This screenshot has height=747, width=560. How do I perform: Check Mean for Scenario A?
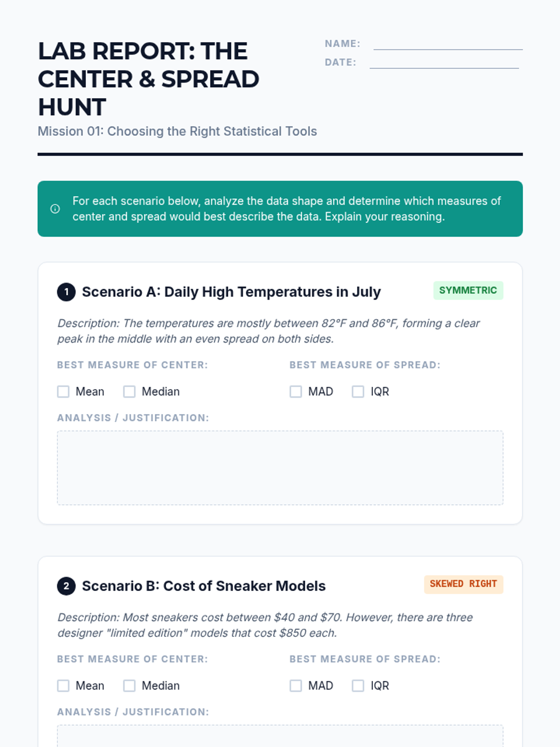coord(63,392)
